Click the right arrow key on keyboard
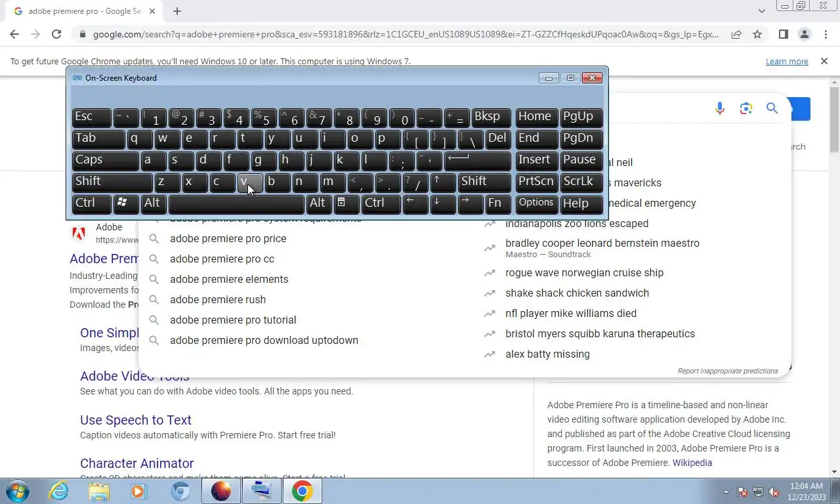Image resolution: width=840 pixels, height=504 pixels. [x=471, y=204]
